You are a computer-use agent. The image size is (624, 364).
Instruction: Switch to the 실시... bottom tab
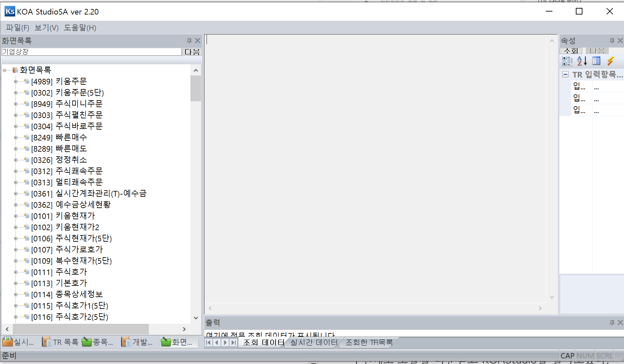point(18,342)
